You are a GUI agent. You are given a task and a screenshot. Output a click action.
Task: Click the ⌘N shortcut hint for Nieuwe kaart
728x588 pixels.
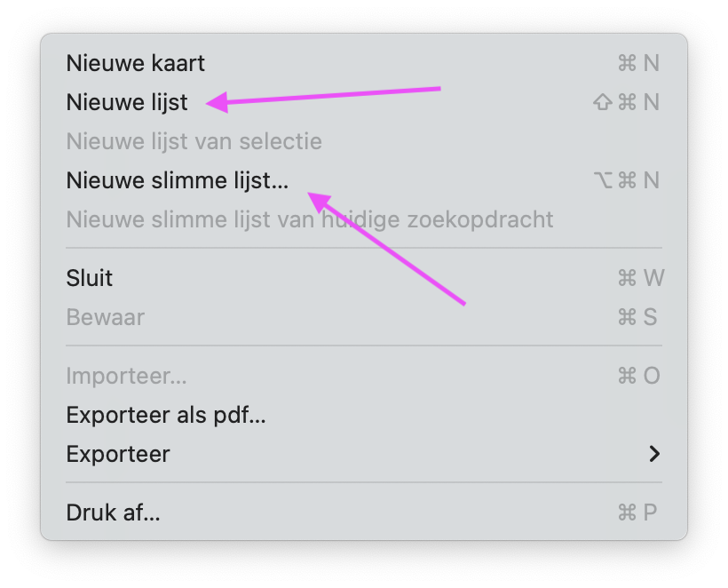638,63
